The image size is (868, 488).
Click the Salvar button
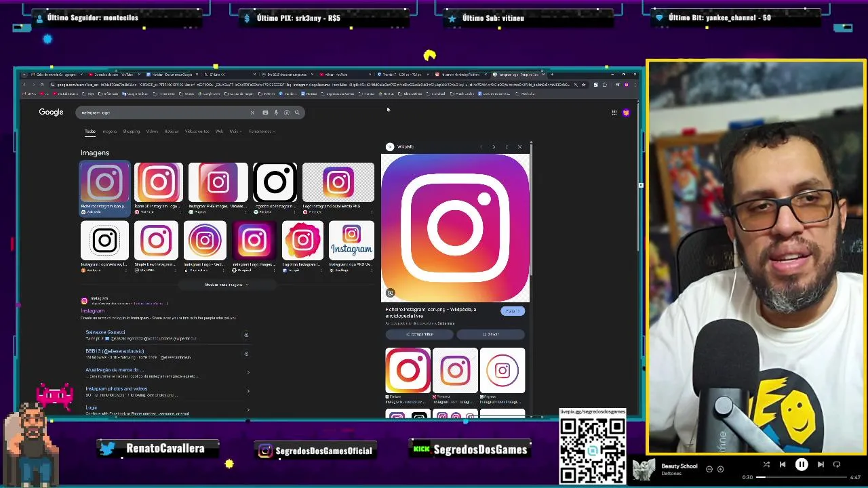click(x=491, y=334)
